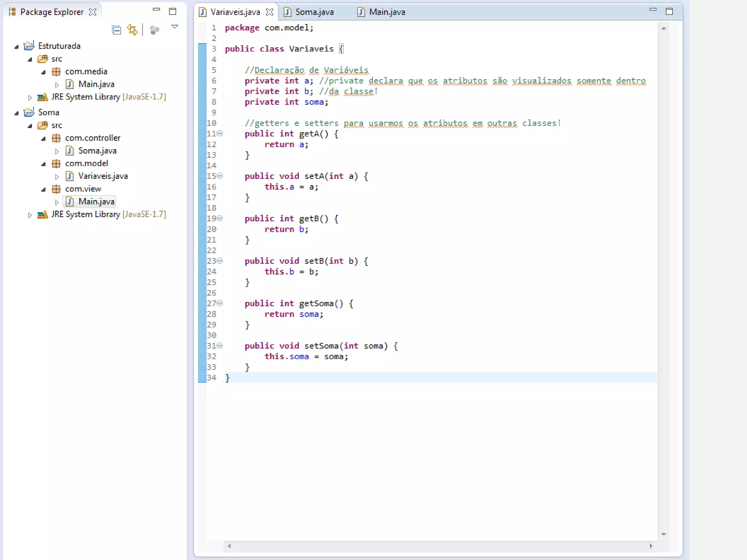Screen dimensions: 747x560
Task: Close the Variaveis.java editor tab
Action: pos(270,12)
